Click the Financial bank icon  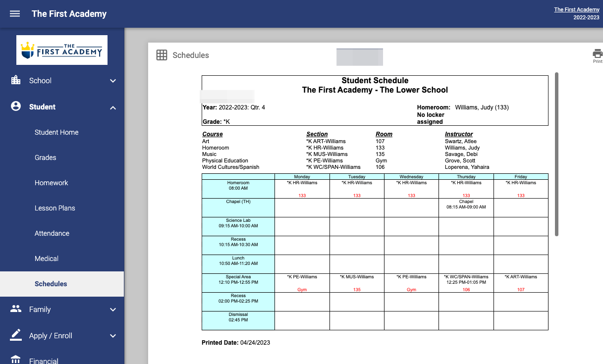(16, 360)
